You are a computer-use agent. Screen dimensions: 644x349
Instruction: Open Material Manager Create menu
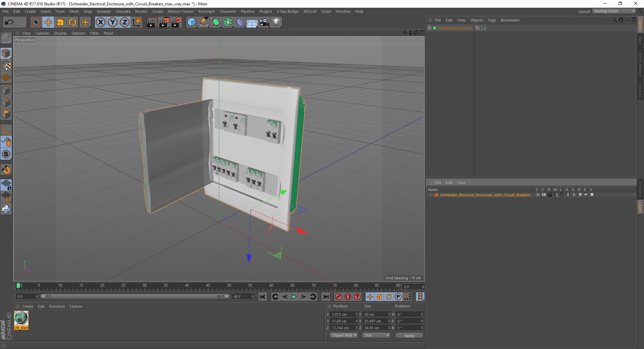[x=28, y=306]
